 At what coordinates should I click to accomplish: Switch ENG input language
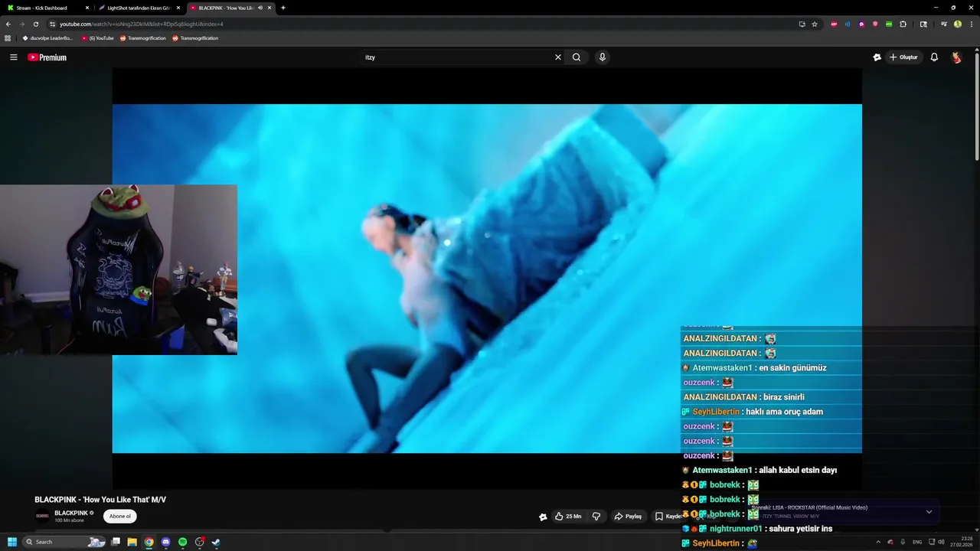(917, 542)
